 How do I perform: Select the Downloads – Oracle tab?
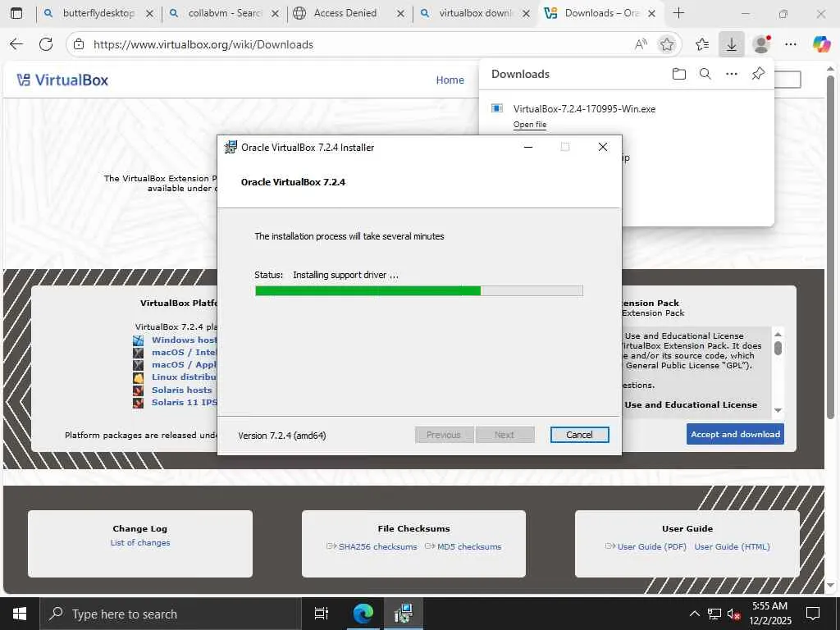(600, 13)
